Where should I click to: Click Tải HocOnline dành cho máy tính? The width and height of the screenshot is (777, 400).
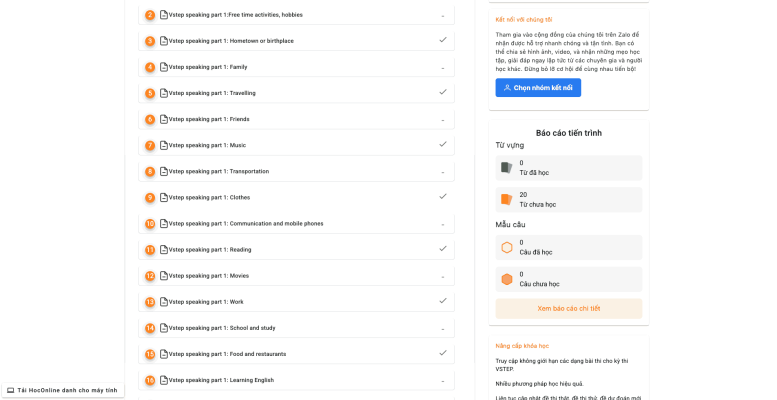[62, 391]
